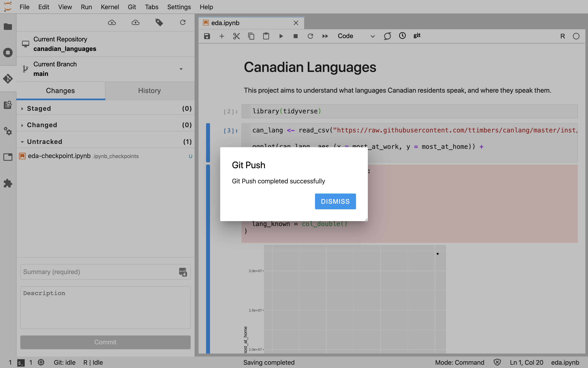Click the terminal icon in status bar
This screenshot has height=368, width=588.
(21, 363)
